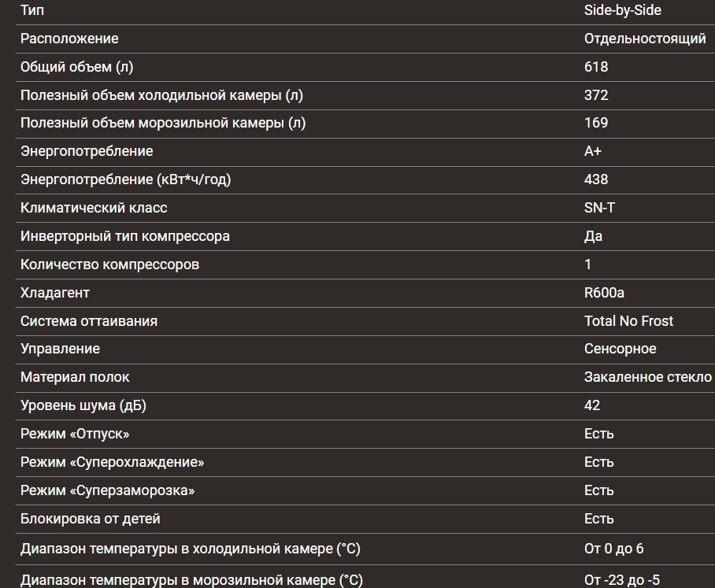The image size is (715, 588).
Task: Click the "R600a" refrigerant value
Action: [x=604, y=293]
